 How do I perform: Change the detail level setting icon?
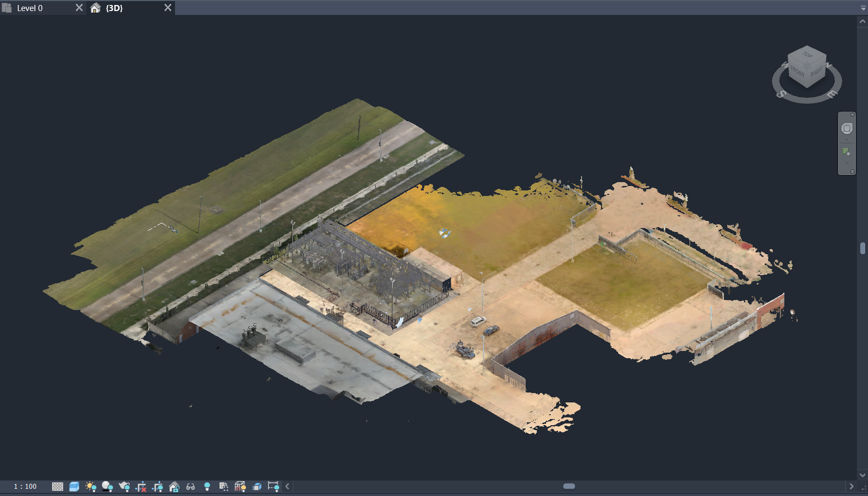click(58, 487)
